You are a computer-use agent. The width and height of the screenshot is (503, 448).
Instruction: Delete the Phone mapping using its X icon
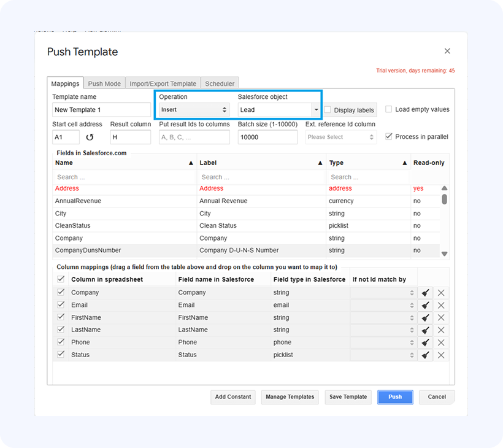click(440, 342)
